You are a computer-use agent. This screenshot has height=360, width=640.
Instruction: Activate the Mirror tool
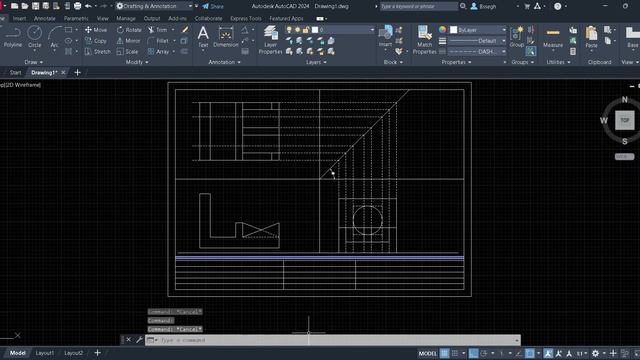tap(129, 41)
